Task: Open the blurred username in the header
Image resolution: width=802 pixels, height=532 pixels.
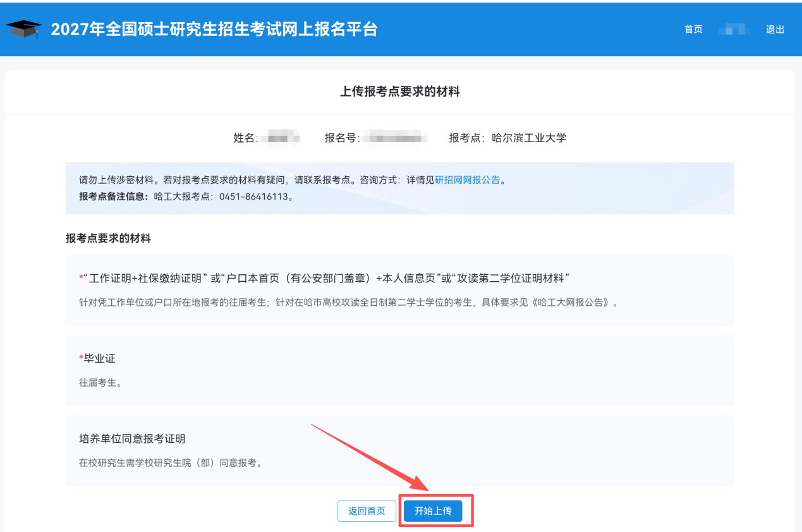Action: pos(734,30)
